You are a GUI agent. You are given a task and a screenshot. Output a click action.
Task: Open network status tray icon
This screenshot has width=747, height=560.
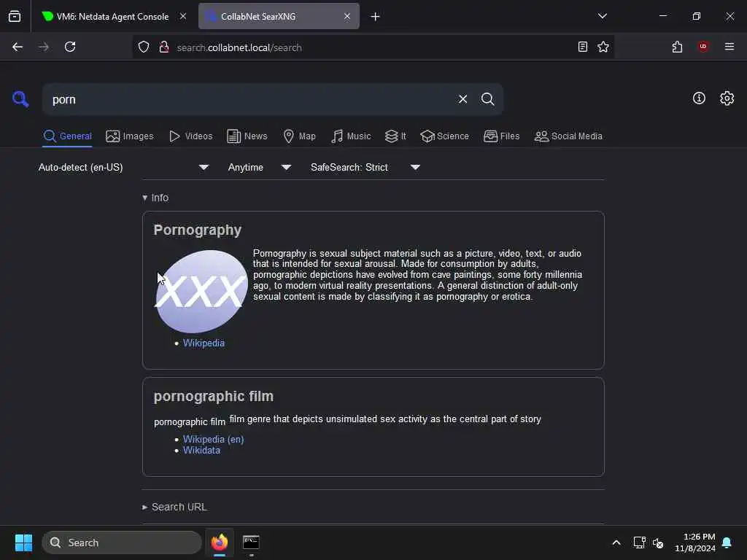(639, 542)
